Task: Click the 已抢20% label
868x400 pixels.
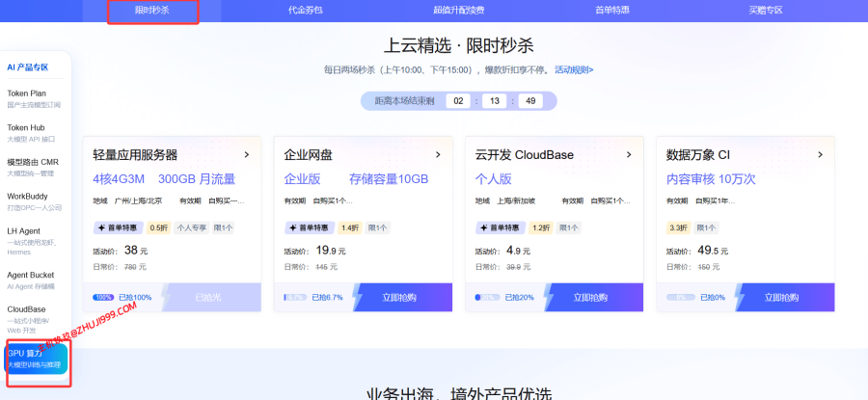Action: pos(519,298)
